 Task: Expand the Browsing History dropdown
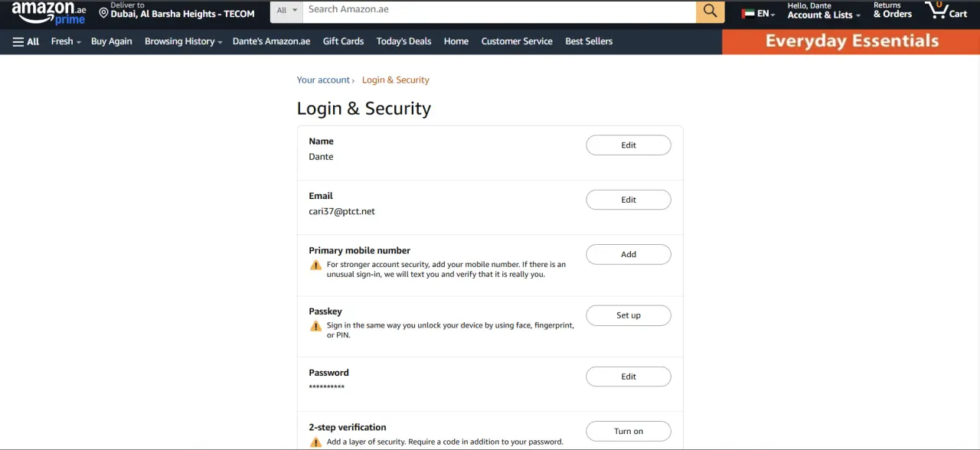183,41
